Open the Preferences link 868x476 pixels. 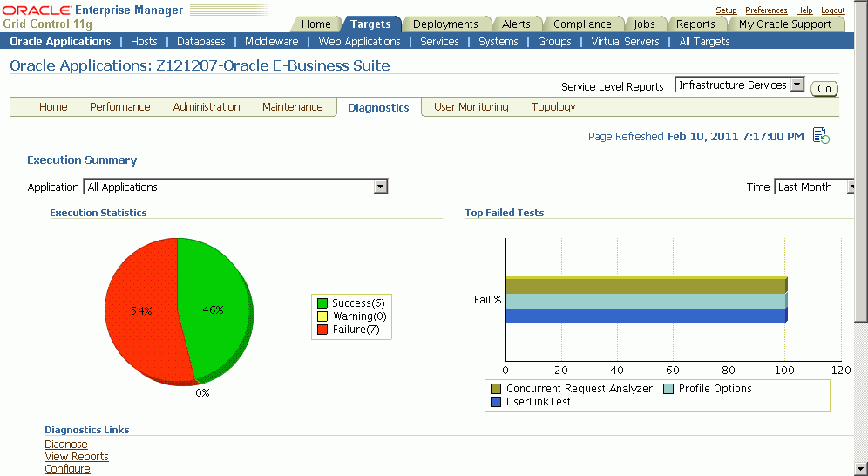pyautogui.click(x=766, y=10)
